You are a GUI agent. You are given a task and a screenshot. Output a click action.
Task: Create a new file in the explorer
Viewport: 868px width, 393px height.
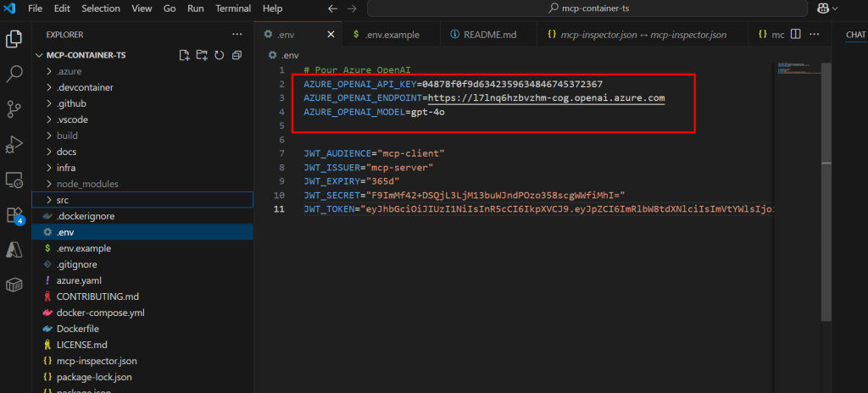pyautogui.click(x=184, y=55)
